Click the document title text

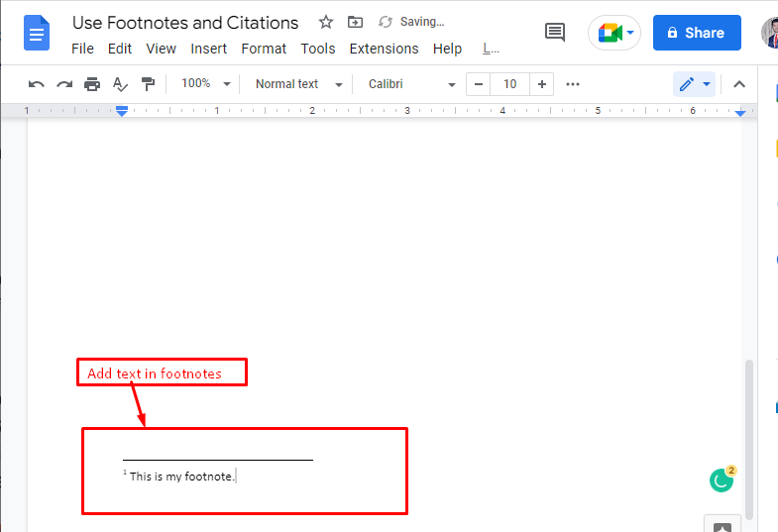(x=185, y=23)
